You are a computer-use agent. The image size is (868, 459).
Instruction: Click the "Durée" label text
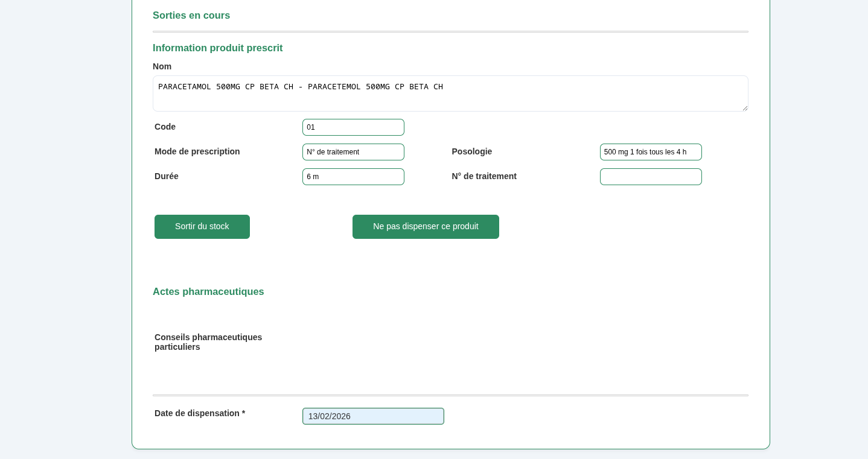(x=167, y=176)
